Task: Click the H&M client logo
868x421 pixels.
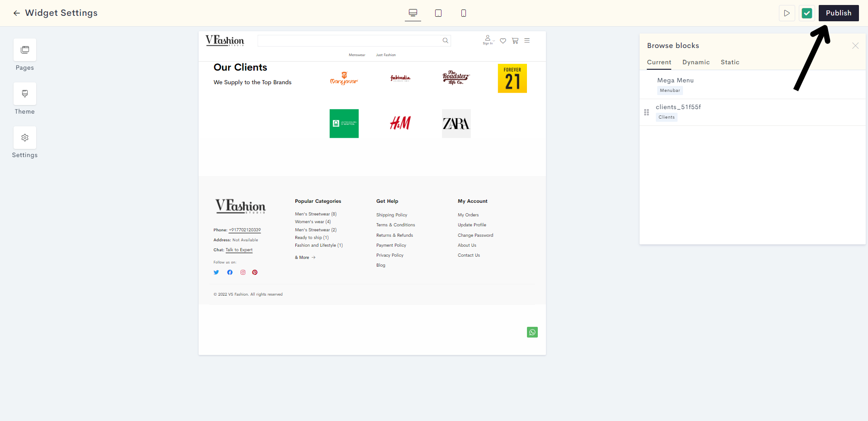Action: pos(400,123)
